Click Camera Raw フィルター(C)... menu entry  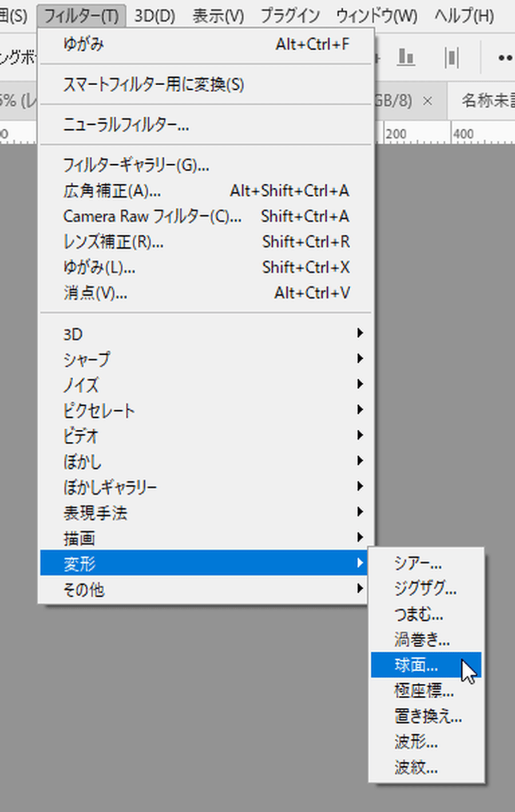(152, 216)
